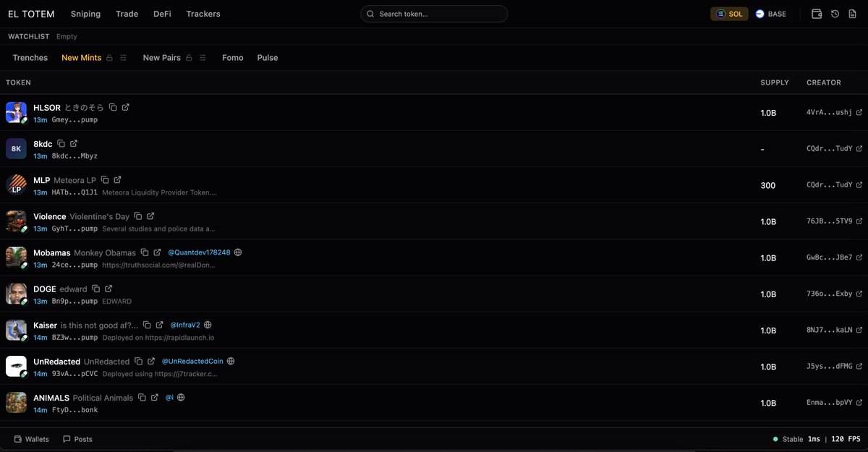Copy the Violence token address
The width and height of the screenshot is (868, 452).
click(137, 216)
